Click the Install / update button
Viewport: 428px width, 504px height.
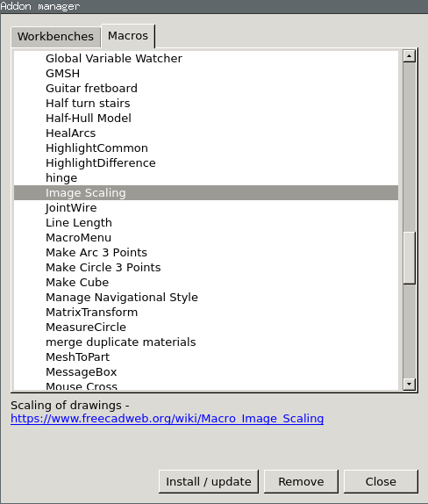pos(209,481)
